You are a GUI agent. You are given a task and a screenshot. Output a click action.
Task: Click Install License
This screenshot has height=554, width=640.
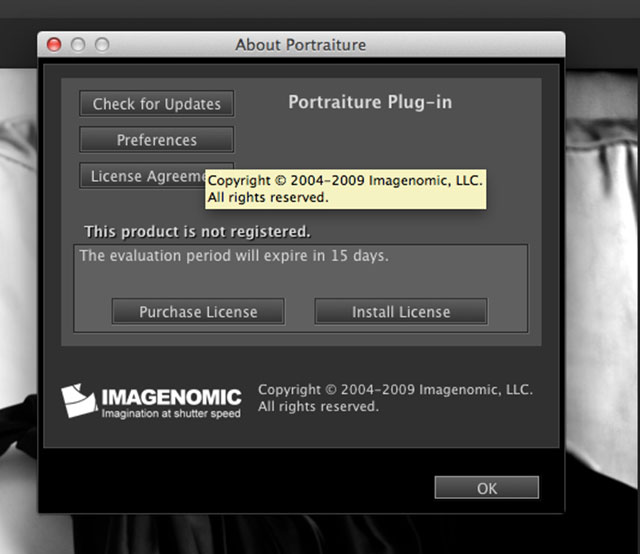click(401, 312)
